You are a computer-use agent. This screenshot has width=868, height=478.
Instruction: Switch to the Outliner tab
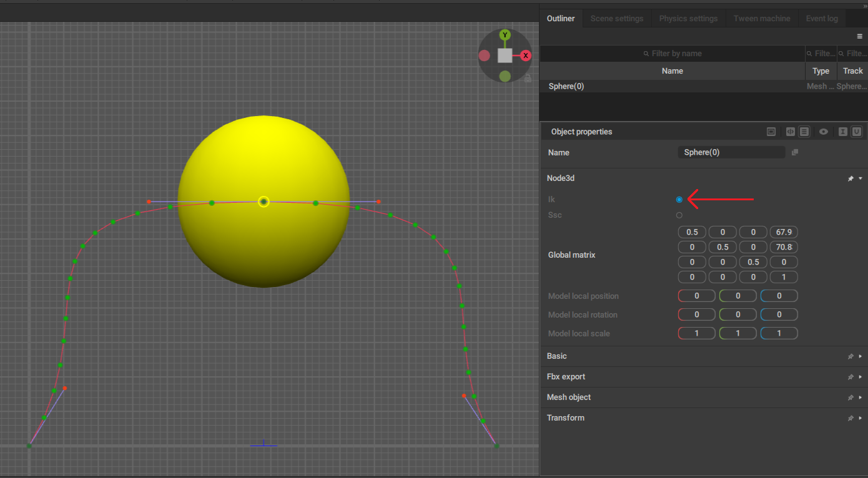pos(561,19)
